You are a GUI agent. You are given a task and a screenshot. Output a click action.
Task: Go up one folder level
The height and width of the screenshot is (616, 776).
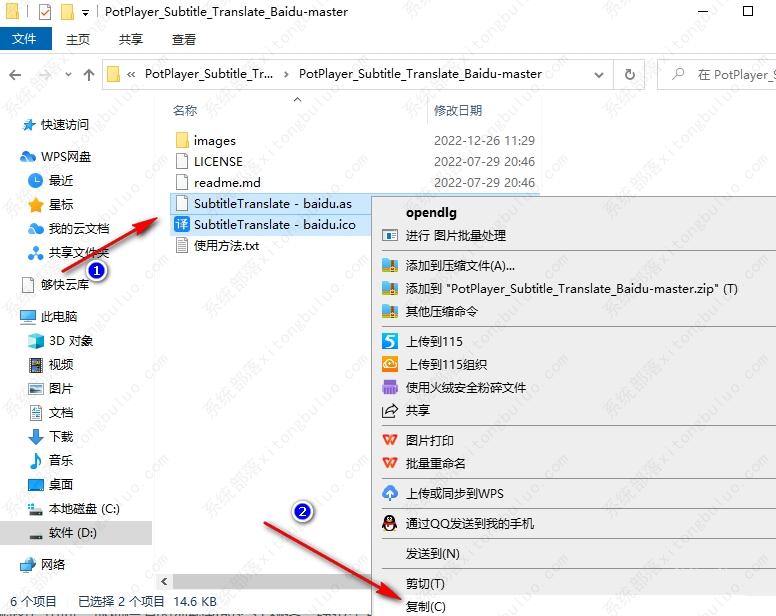tap(89, 75)
